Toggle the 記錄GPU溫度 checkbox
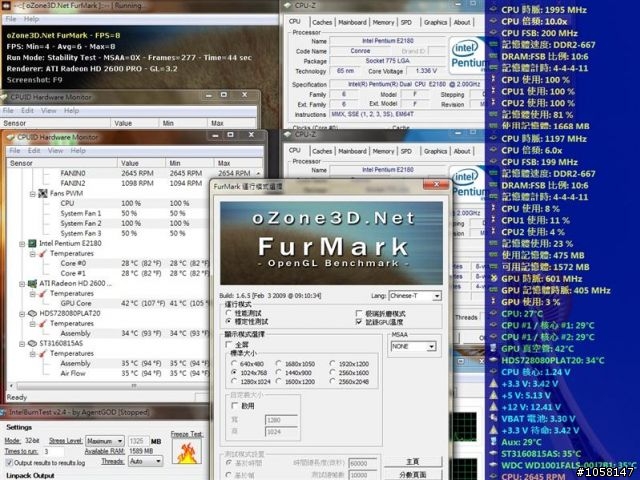This screenshot has width=640, height=480. (359, 322)
